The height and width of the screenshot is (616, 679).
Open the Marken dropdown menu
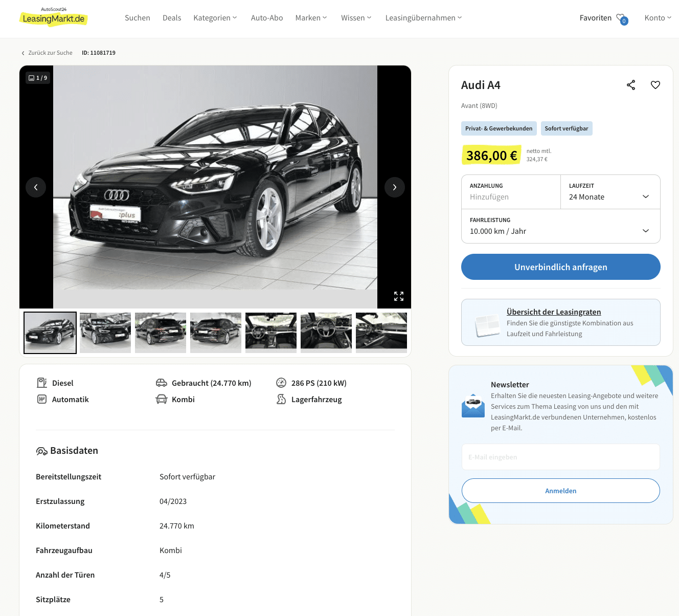(x=311, y=18)
